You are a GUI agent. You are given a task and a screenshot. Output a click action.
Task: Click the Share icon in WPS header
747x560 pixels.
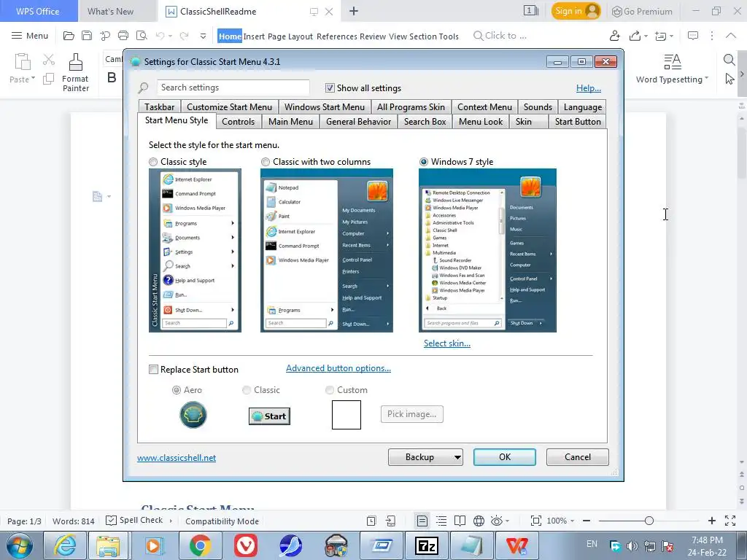[x=635, y=36]
